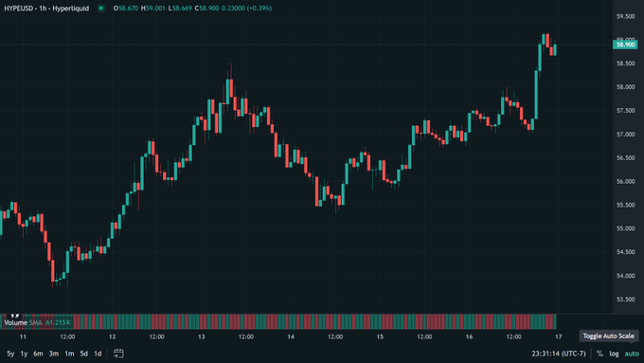
Task: Click the 57.000 price axis label
Action: coord(625,135)
